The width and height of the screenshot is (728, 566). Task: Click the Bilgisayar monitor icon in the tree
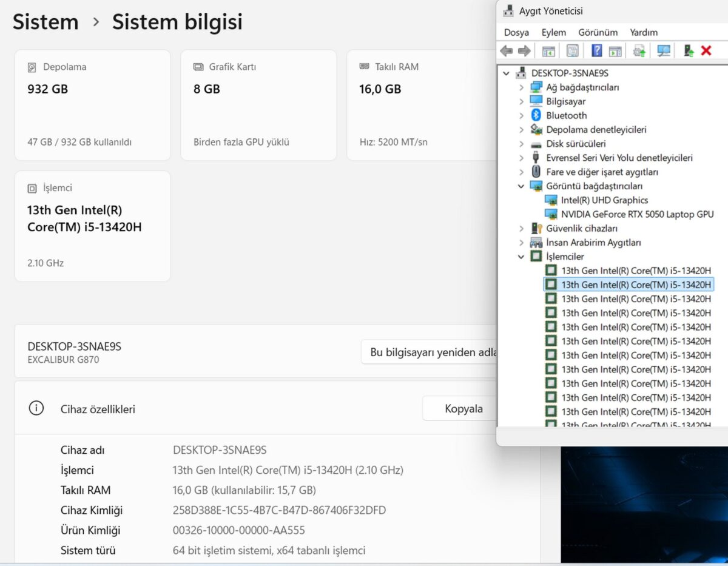click(x=536, y=101)
